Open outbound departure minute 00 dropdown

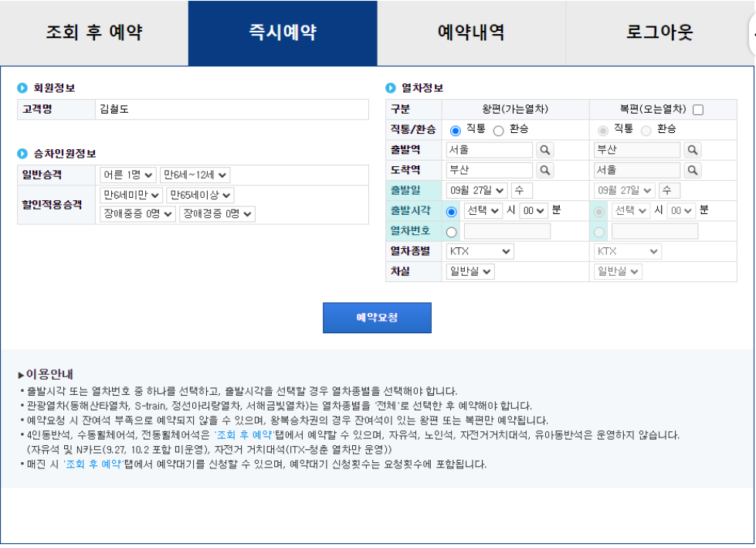point(534,211)
